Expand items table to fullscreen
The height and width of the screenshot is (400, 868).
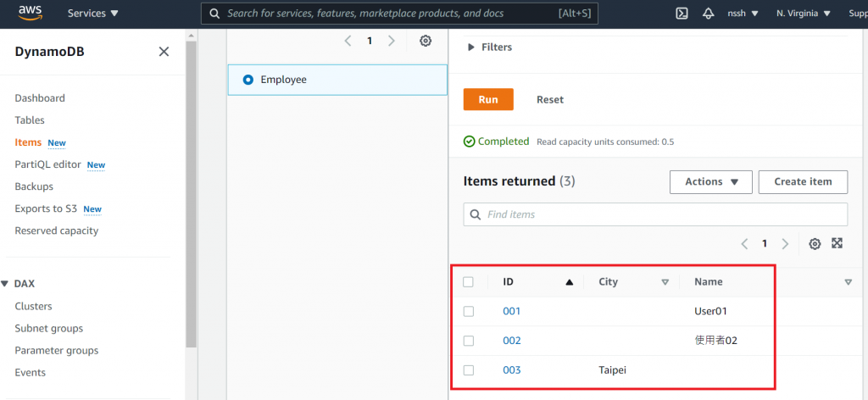pyautogui.click(x=837, y=243)
